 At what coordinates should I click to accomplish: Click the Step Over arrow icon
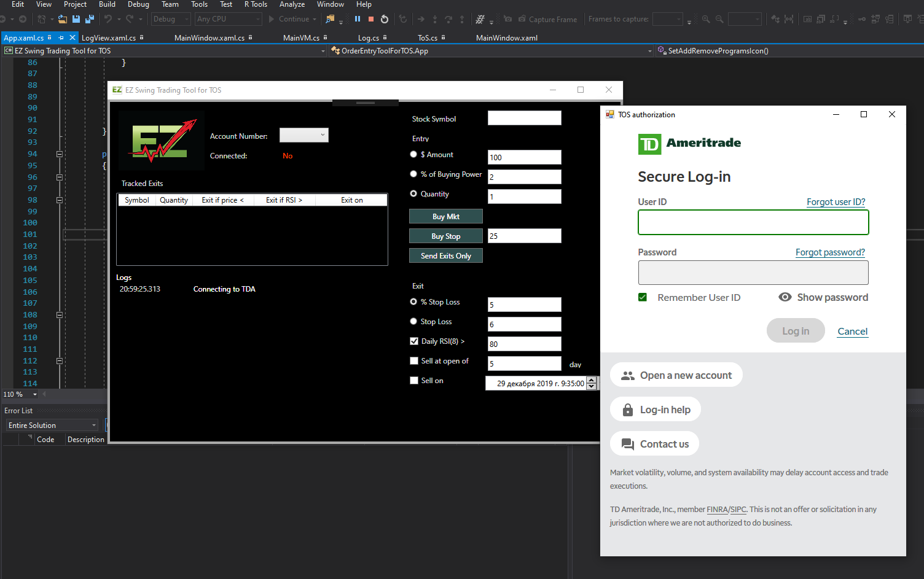pos(448,19)
